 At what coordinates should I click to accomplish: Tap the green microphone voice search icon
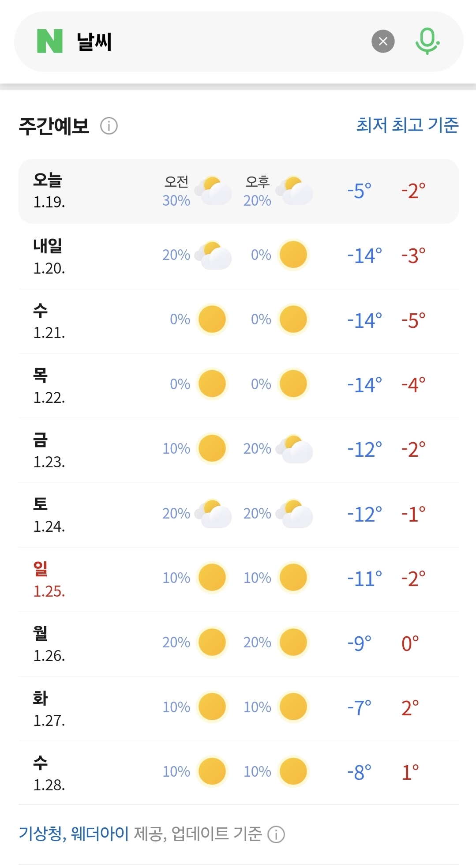tap(427, 41)
